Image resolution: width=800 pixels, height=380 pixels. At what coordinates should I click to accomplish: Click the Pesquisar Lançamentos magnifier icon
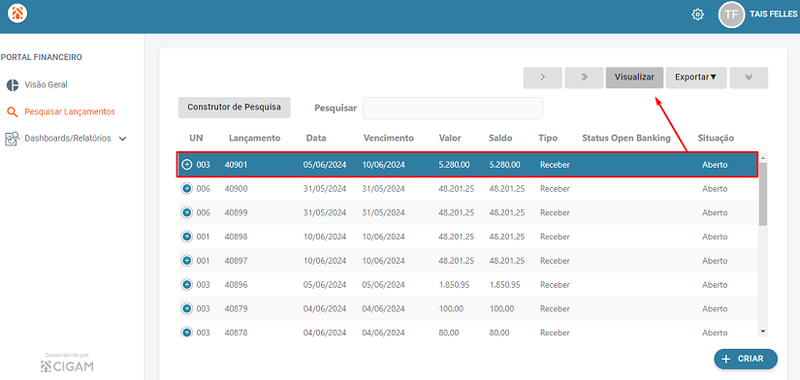pyautogui.click(x=12, y=112)
